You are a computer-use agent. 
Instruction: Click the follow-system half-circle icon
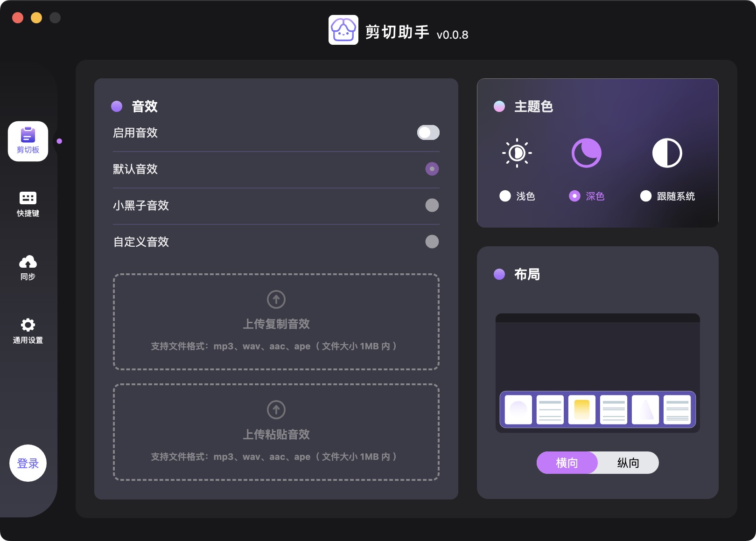(x=667, y=153)
